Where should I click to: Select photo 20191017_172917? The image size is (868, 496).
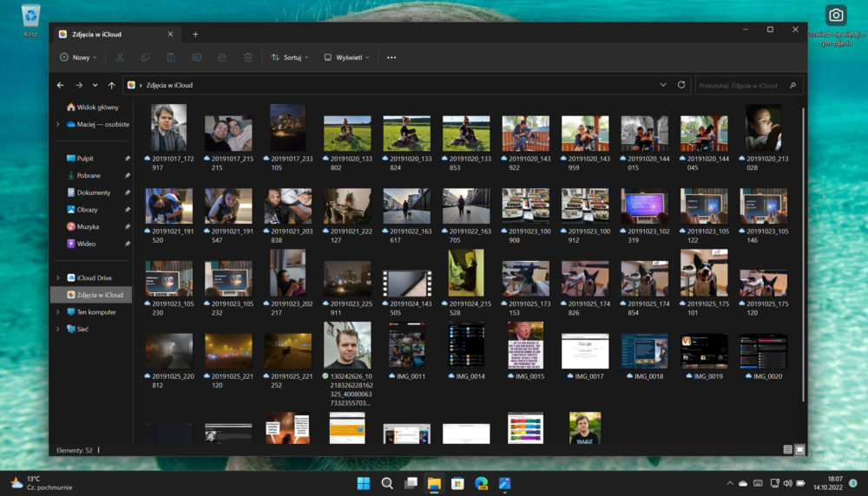pos(169,137)
